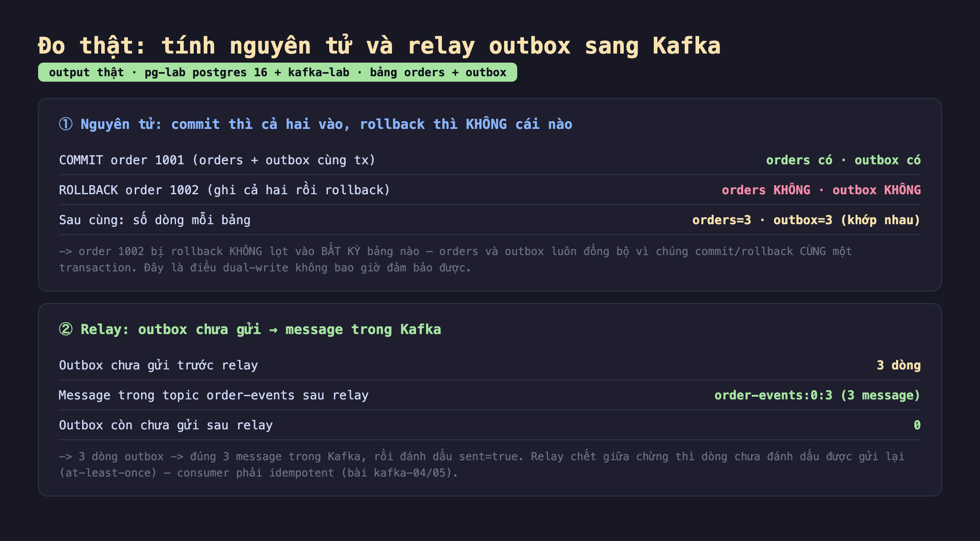This screenshot has height=541, width=980.
Task: Click the heading 'Nguyên tử: commit thì cả hai vào'
Action: 316,124
